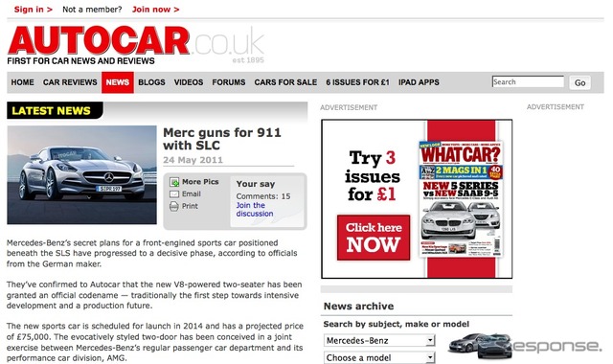Click the Go search button
The height and width of the screenshot is (364, 613).
click(x=579, y=82)
